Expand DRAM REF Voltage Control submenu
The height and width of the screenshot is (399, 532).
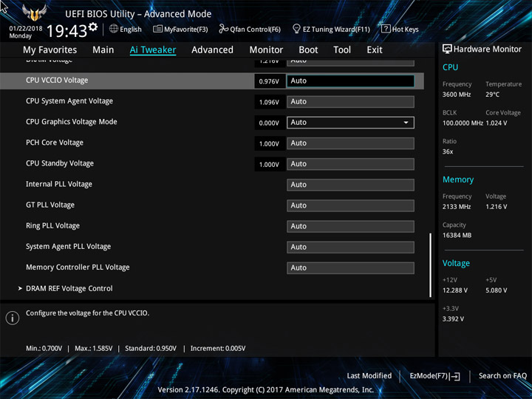coord(69,288)
